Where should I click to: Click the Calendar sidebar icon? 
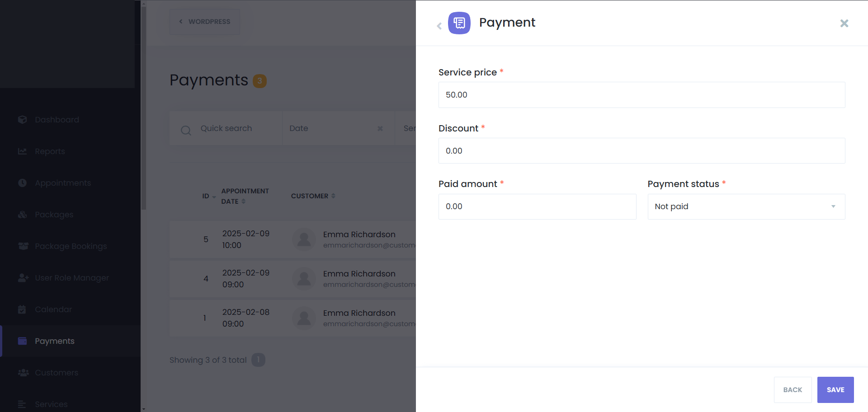pos(22,309)
